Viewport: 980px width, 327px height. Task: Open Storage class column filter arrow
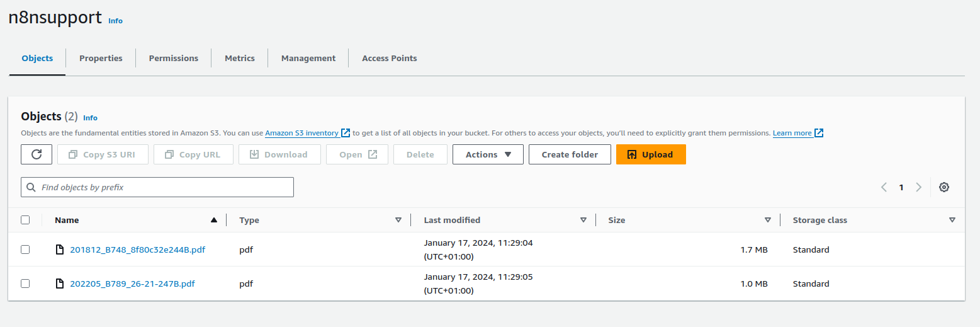click(x=952, y=220)
